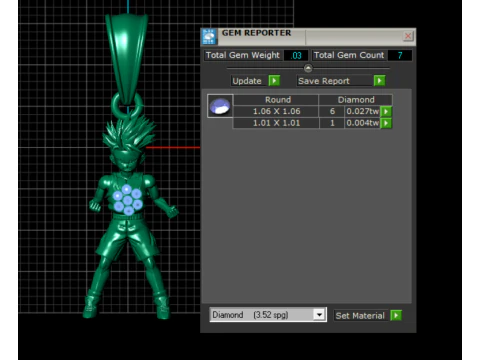Click the Total Gem Count value 7
This screenshot has width=480, height=360.
400,55
